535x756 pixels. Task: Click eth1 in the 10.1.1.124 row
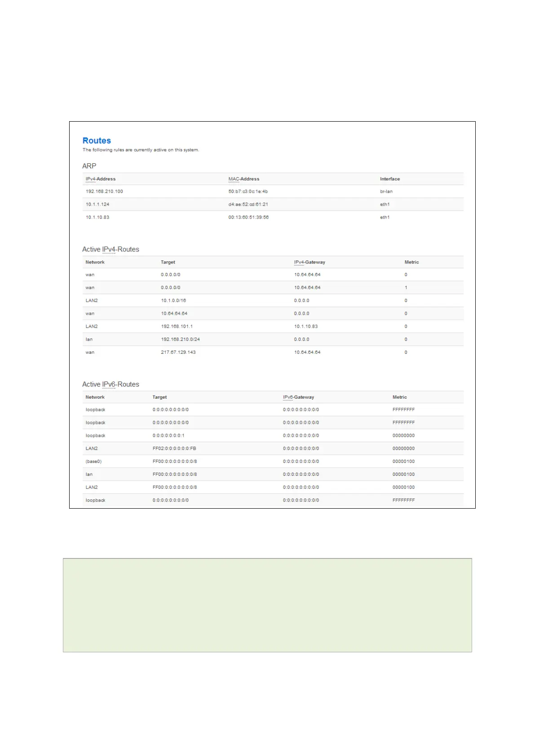click(x=385, y=204)
